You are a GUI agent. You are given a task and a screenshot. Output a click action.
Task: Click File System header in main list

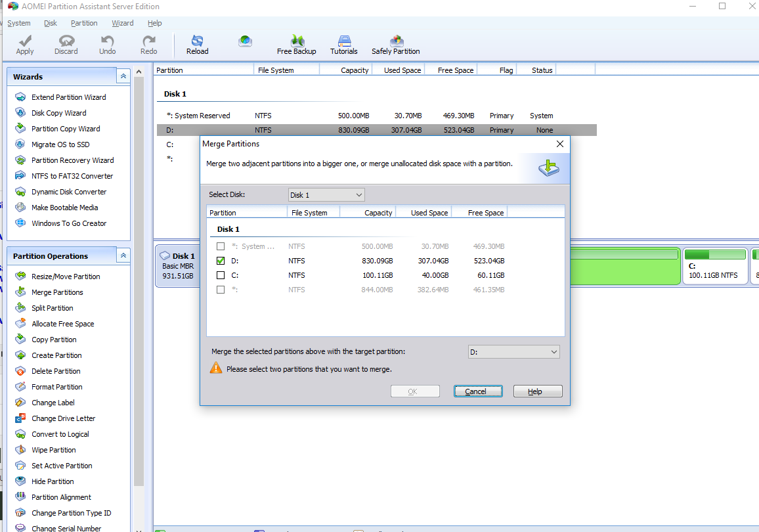(x=286, y=70)
